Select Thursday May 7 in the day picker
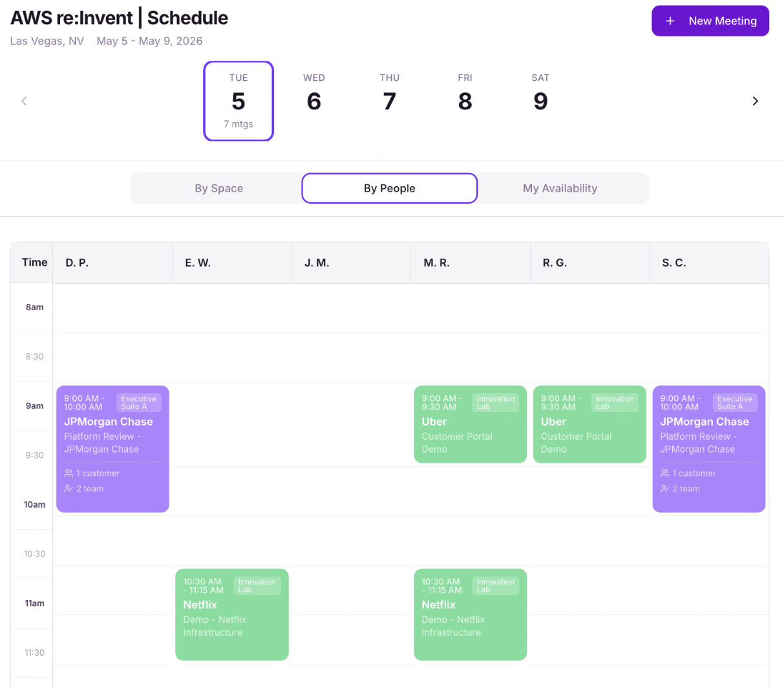The width and height of the screenshot is (784, 688). coord(389,96)
